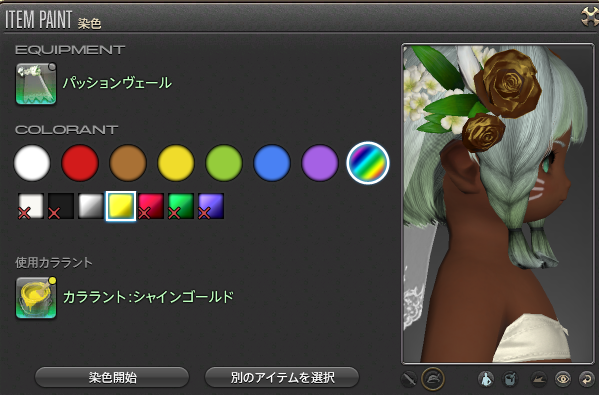Screen dimensions: 599x395
Task: Click the dye bucket preview icon
Action: pyautogui.click(x=509, y=379)
